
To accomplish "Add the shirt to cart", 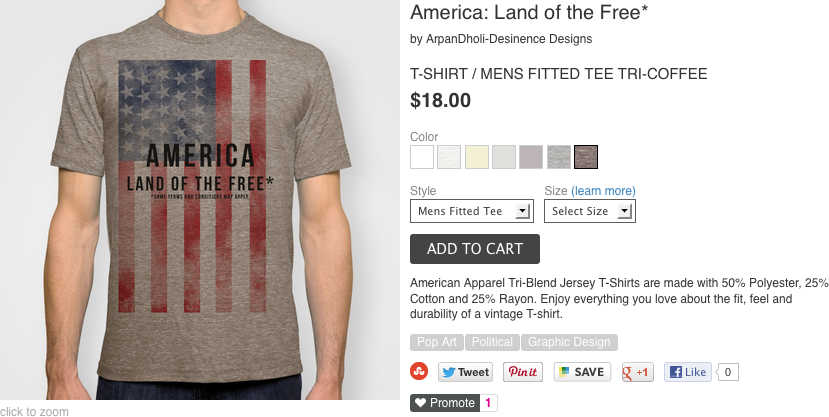I will pyautogui.click(x=475, y=249).
